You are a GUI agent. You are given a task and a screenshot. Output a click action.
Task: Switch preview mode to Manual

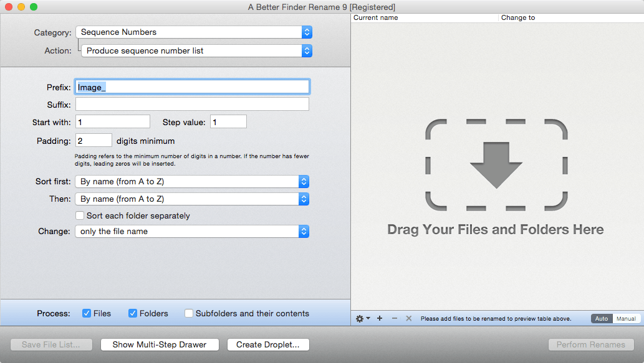click(626, 319)
